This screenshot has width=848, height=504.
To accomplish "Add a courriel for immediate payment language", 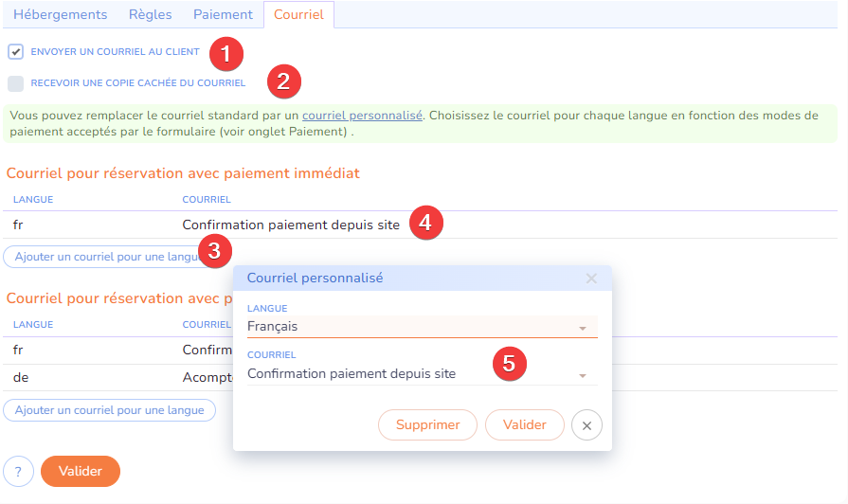I will pyautogui.click(x=102, y=257).
